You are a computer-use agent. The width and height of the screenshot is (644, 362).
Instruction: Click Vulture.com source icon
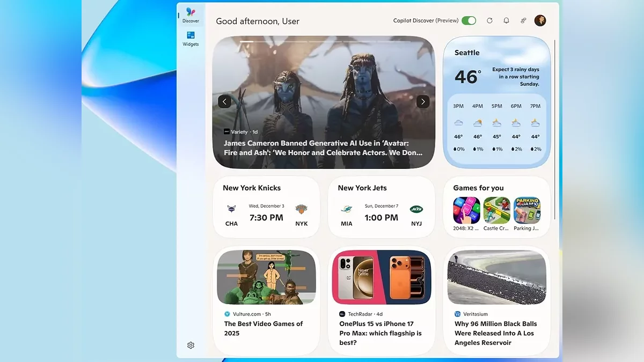click(227, 314)
